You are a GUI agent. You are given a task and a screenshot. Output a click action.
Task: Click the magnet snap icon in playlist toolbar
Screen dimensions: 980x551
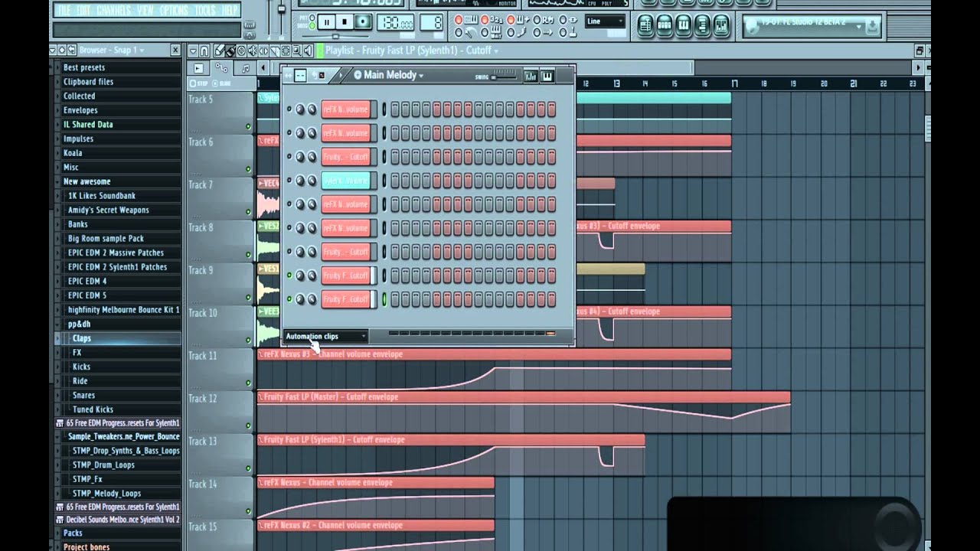click(x=204, y=51)
